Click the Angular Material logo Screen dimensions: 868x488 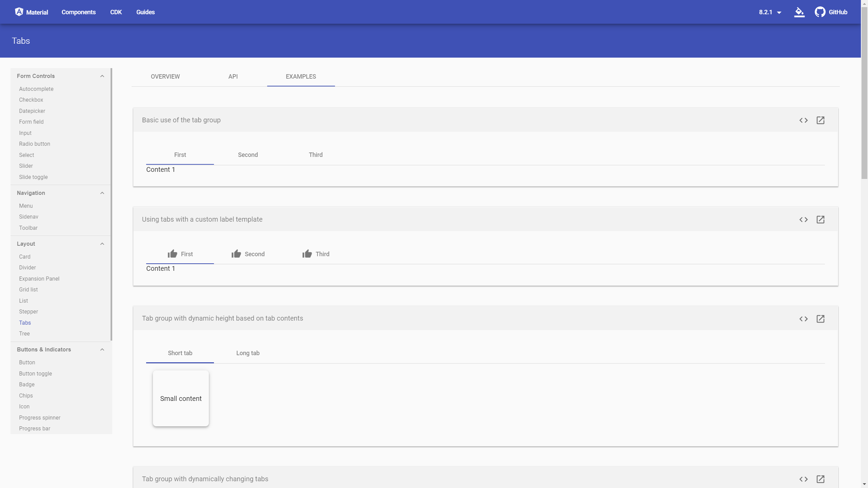click(19, 12)
